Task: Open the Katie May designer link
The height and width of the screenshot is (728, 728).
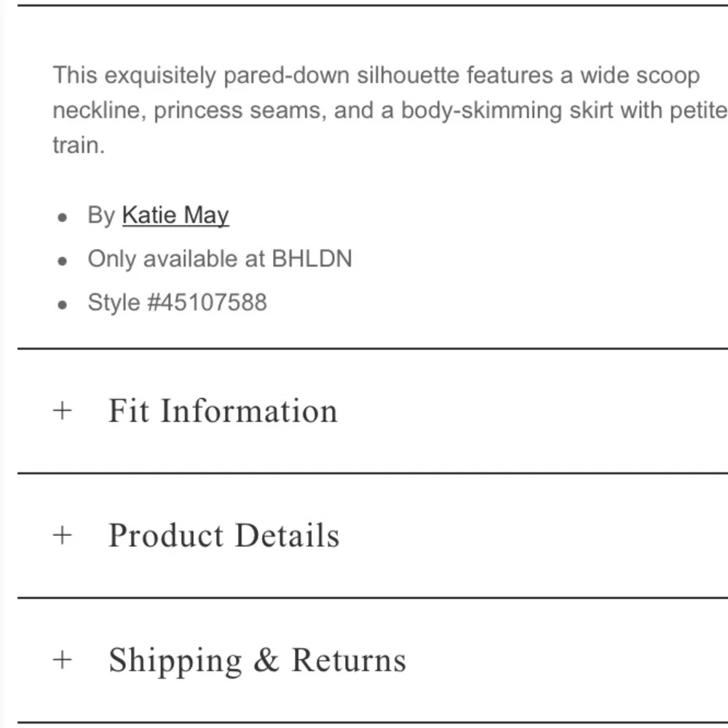Action: pos(175,215)
